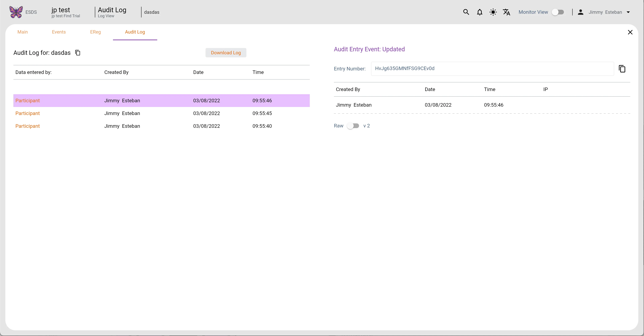Click the Entry Number: label
Image resolution: width=644 pixels, height=336 pixels.
pyautogui.click(x=350, y=69)
